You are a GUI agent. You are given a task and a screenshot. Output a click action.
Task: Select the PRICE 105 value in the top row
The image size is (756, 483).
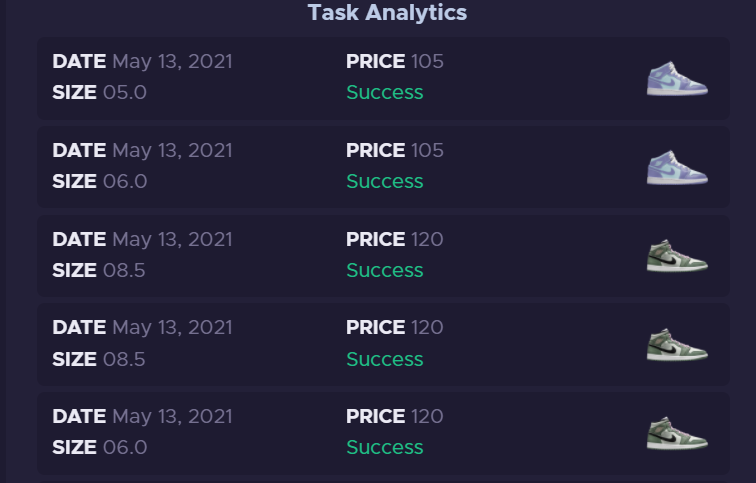(x=395, y=61)
